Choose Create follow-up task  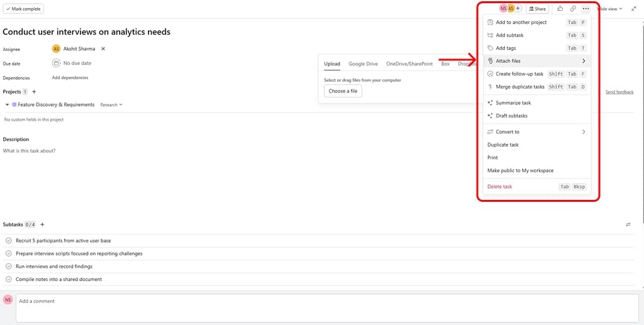(537, 74)
